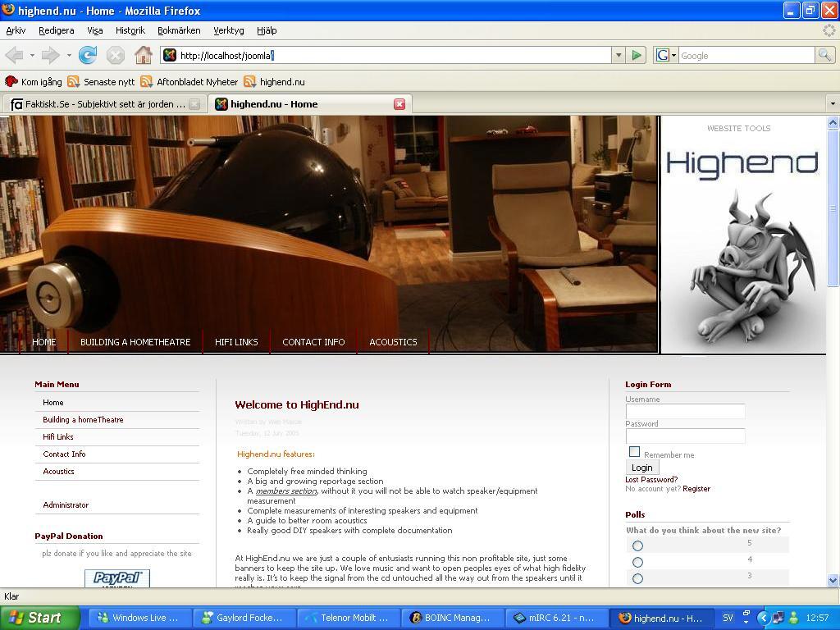This screenshot has width=840, height=630.
Task: Click the page scrollbar down arrow
Action: (x=833, y=580)
